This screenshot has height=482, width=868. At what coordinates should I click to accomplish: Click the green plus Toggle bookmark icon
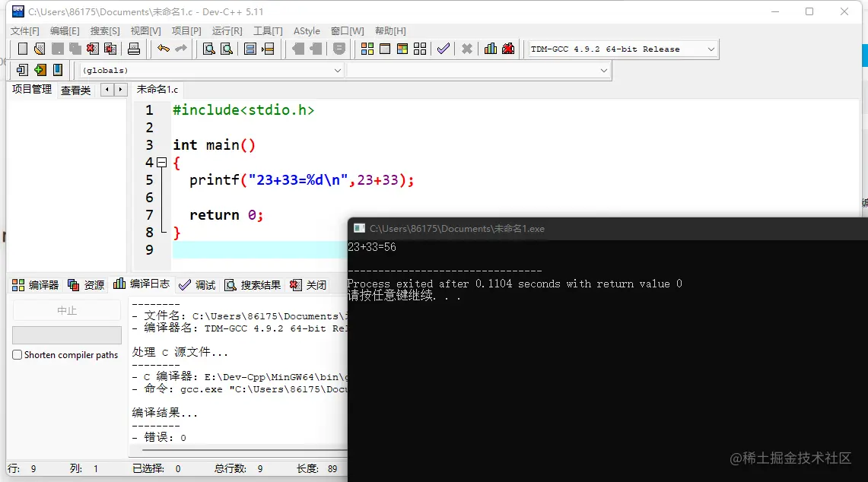click(40, 70)
